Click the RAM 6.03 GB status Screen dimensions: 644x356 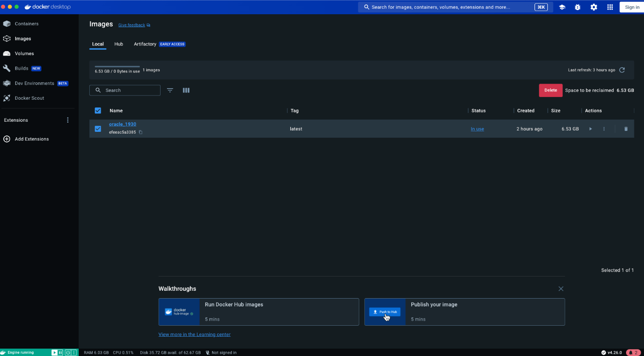tap(96, 353)
